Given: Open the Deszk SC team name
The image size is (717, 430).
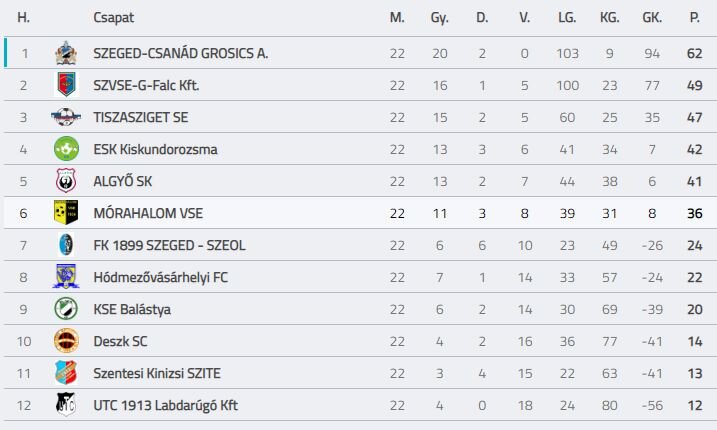Looking at the screenshot, I should click(120, 341).
